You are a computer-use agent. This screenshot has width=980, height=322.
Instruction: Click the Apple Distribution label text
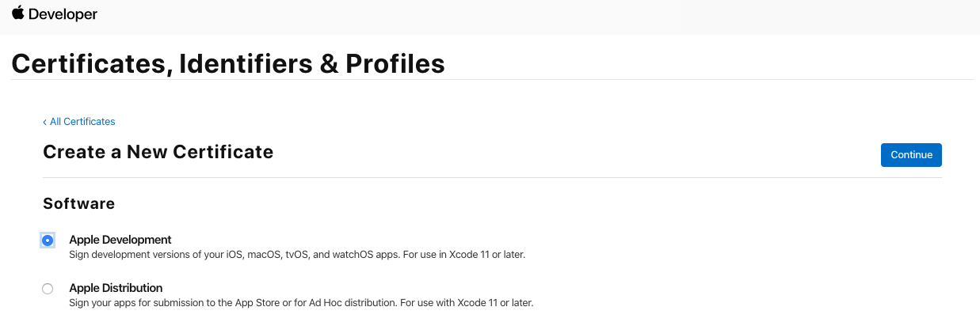116,288
